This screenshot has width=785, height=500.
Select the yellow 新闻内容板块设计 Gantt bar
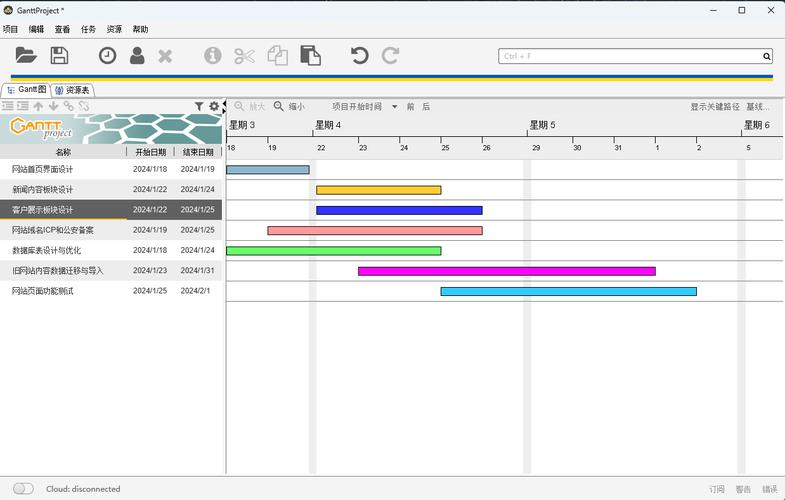(378, 190)
